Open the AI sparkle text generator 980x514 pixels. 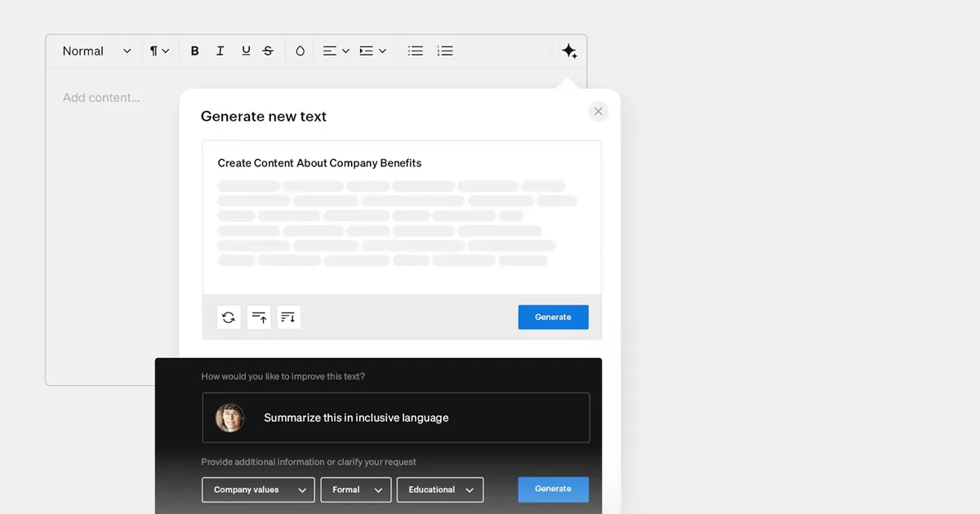click(569, 51)
